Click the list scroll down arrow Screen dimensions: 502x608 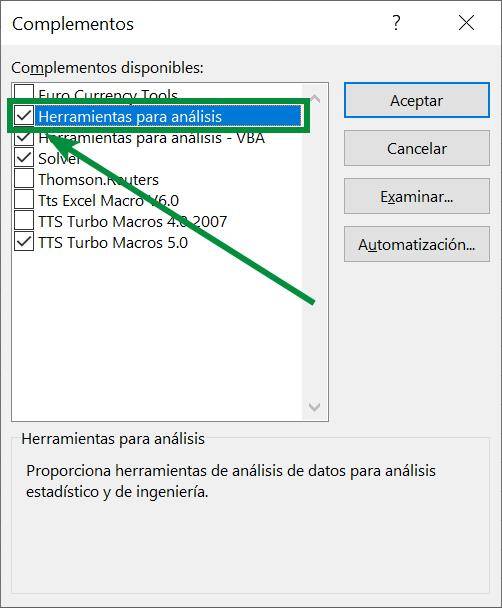314,407
